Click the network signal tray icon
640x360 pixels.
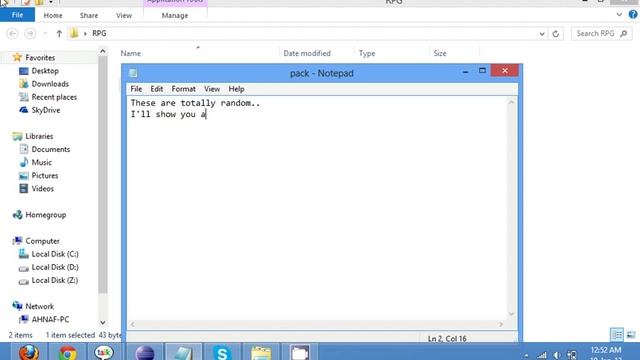click(x=542, y=355)
